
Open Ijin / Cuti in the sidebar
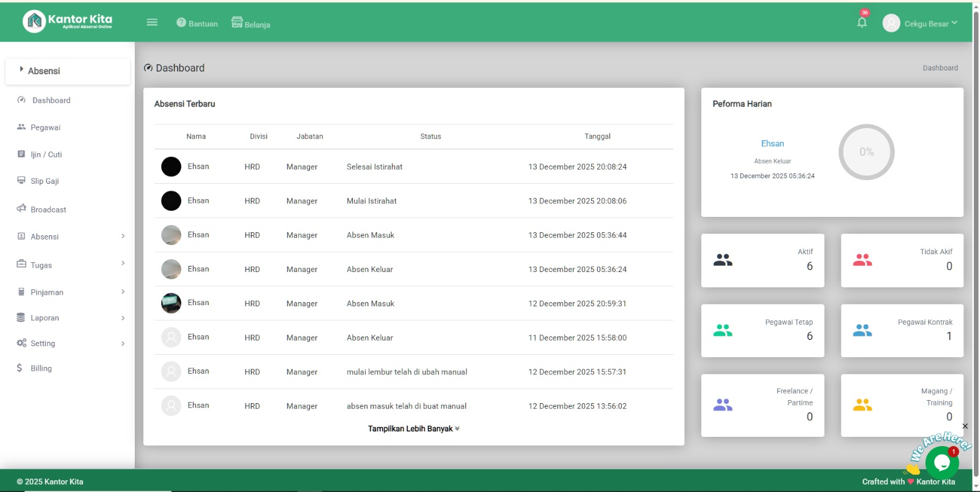pos(46,154)
